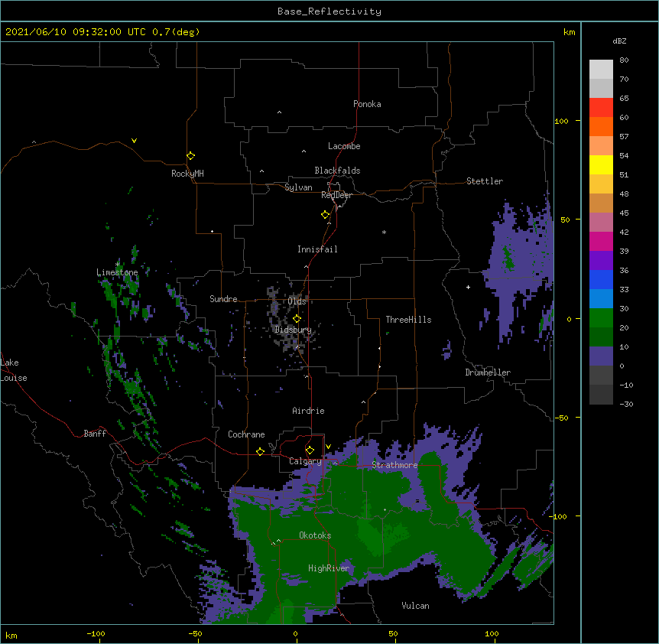The width and height of the screenshot is (659, 644).
Task: Click the Calgary city label
Action: point(305,461)
